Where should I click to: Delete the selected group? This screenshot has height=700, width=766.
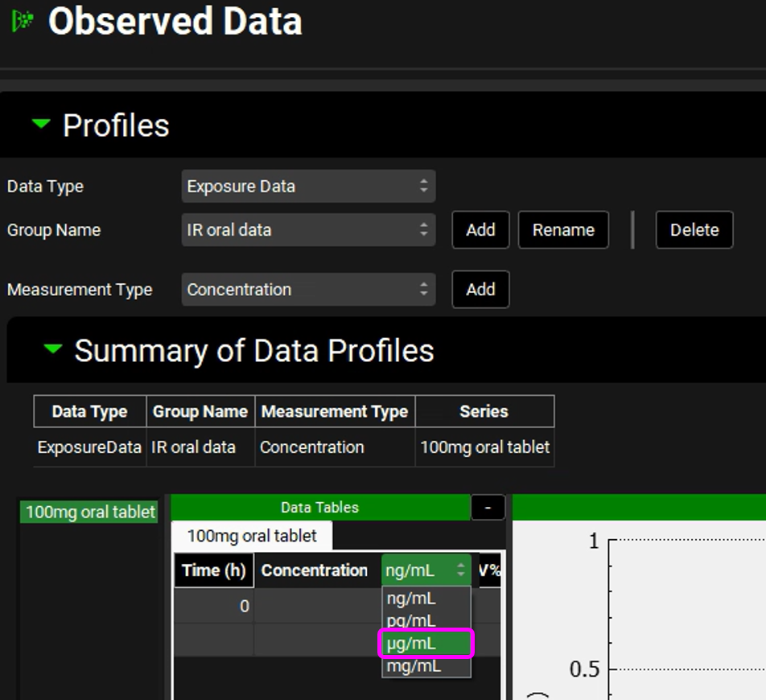tap(694, 230)
